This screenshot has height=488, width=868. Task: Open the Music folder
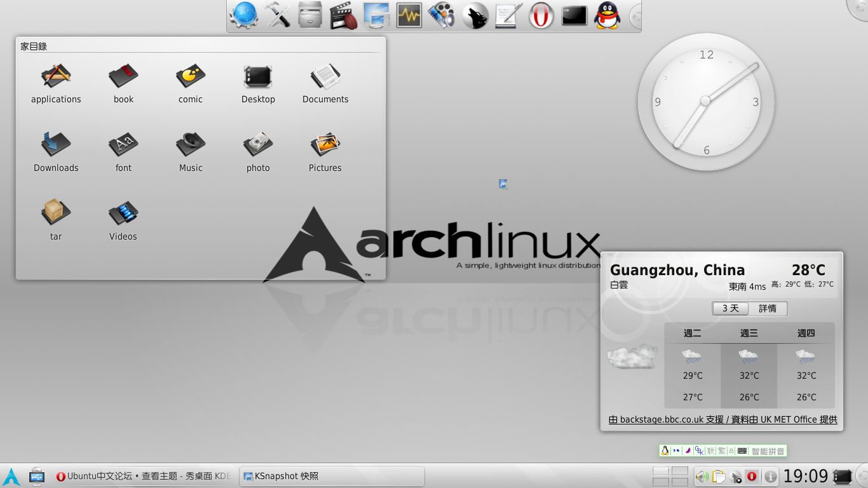point(191,152)
